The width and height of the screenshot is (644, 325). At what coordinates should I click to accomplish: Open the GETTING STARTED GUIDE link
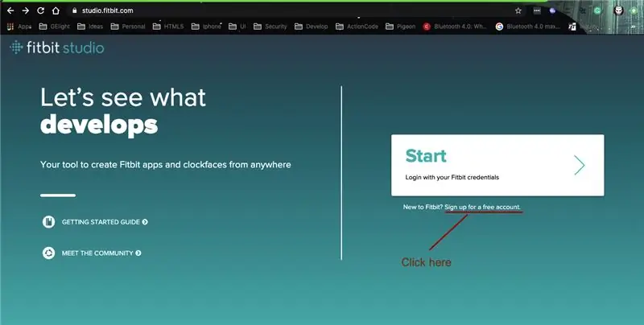[x=105, y=222]
